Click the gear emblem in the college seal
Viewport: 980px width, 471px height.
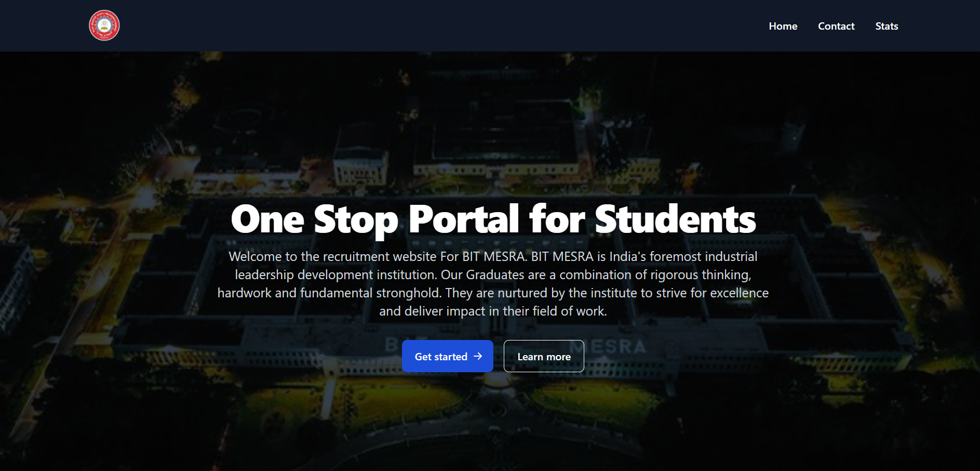[x=104, y=17]
